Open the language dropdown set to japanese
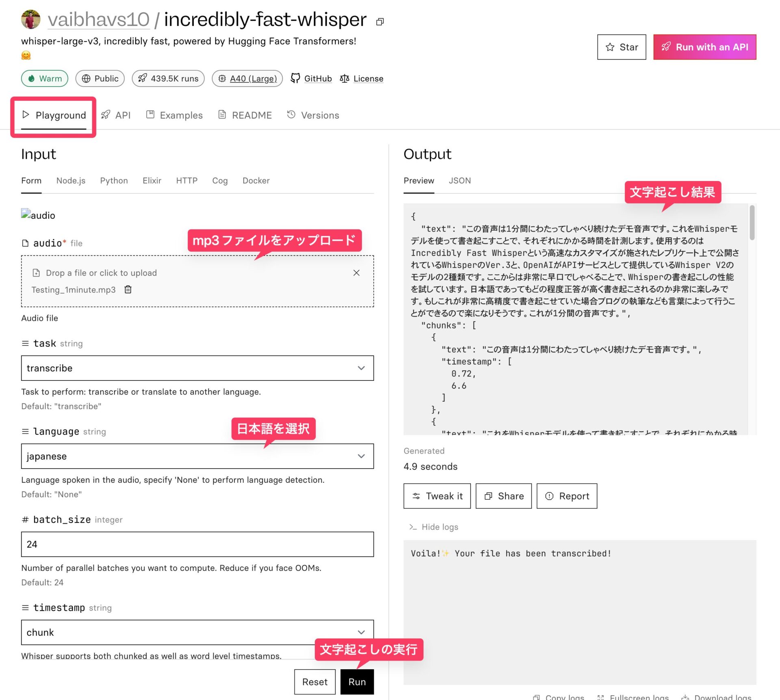The height and width of the screenshot is (700, 780). pyautogui.click(x=197, y=456)
